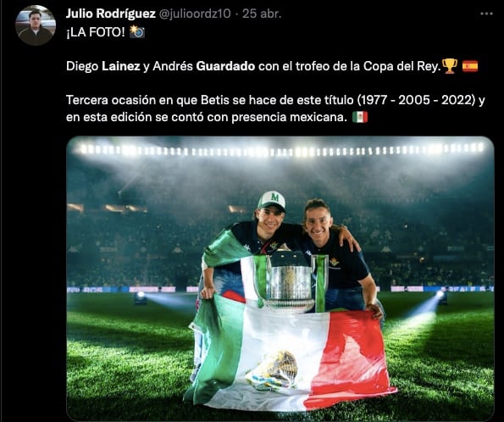
Task: Click the silver Copa del Rey trophy in photo
Action: click(x=290, y=280)
